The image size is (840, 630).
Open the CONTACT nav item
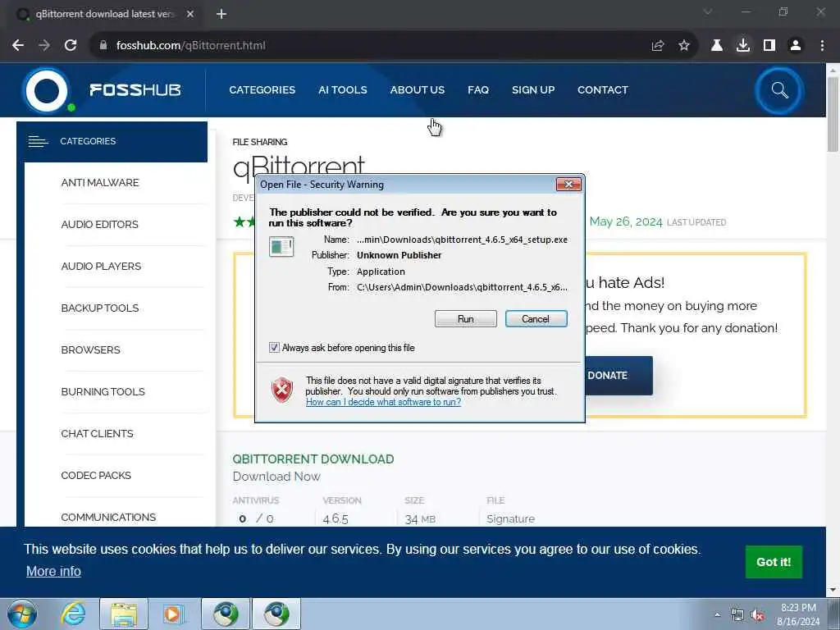click(x=603, y=90)
